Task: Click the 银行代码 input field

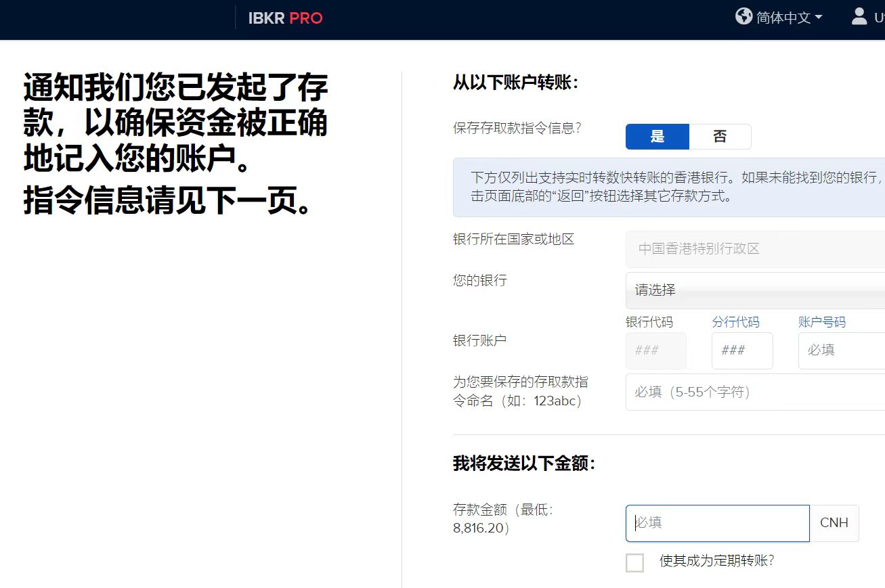Action: pos(656,350)
